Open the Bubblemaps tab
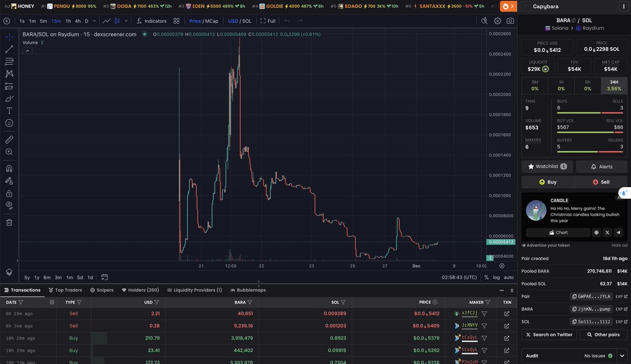The image size is (631, 364). 248,290
